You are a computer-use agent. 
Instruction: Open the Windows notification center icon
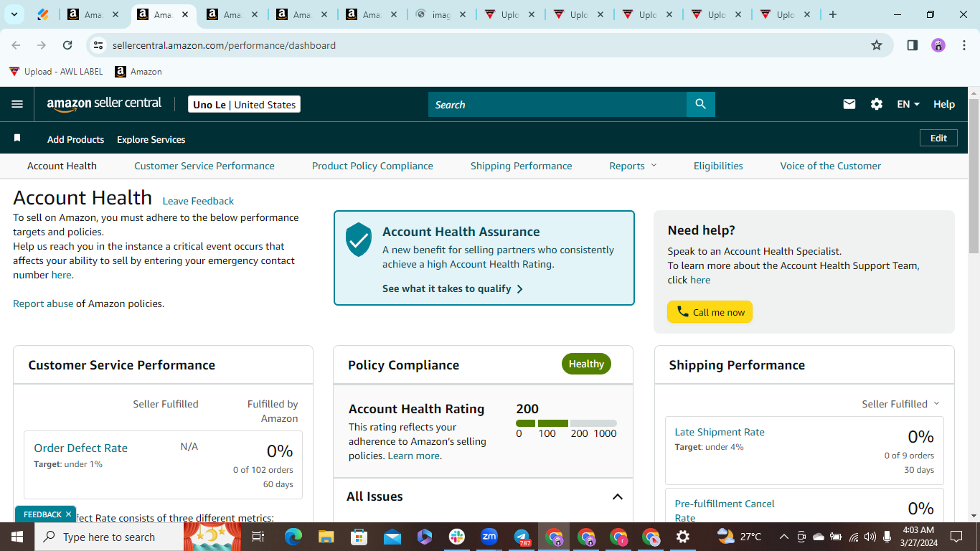(956, 537)
